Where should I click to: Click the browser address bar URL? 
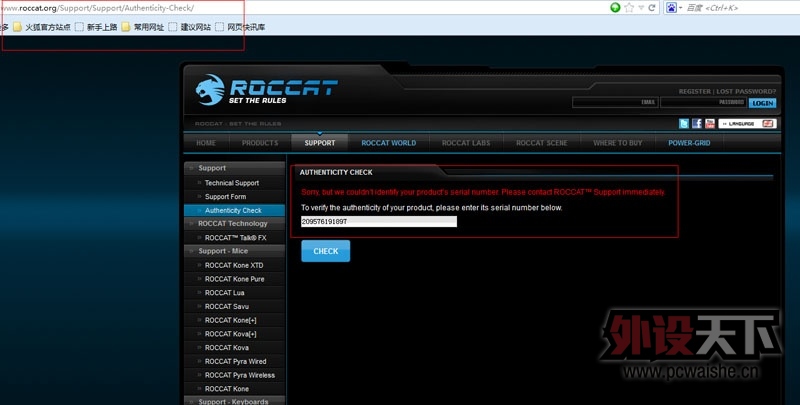[x=97, y=8]
